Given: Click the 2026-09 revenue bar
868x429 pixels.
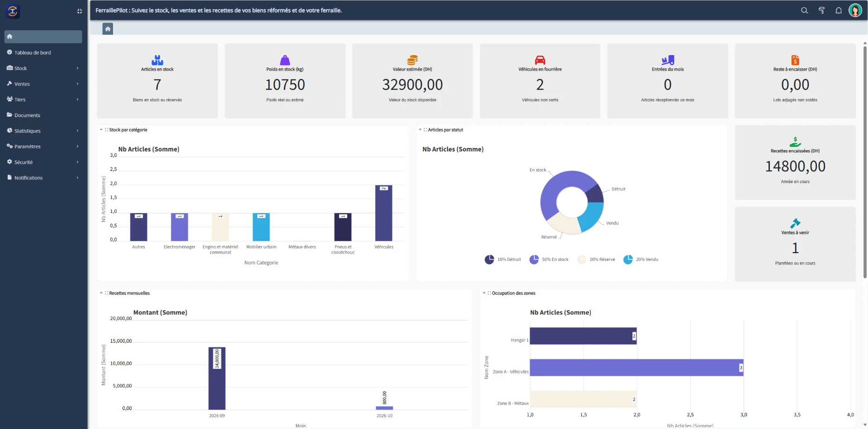Looking at the screenshot, I should (217, 378).
